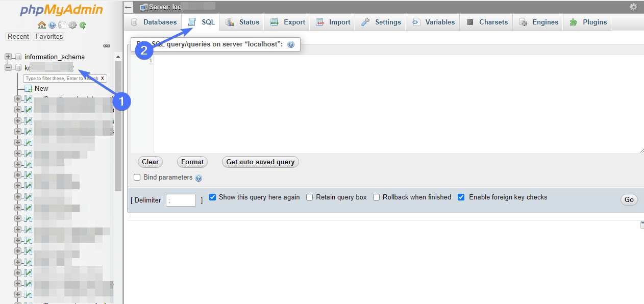Enable Retain query box option
This screenshot has height=304, width=644.
[x=309, y=197]
